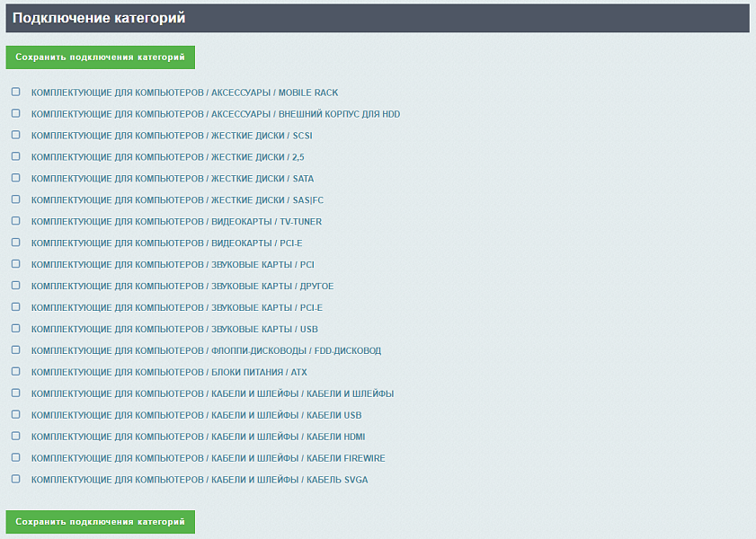Check the video cards PCI-E checkbox
This screenshot has height=539, width=756.
[x=15, y=243]
